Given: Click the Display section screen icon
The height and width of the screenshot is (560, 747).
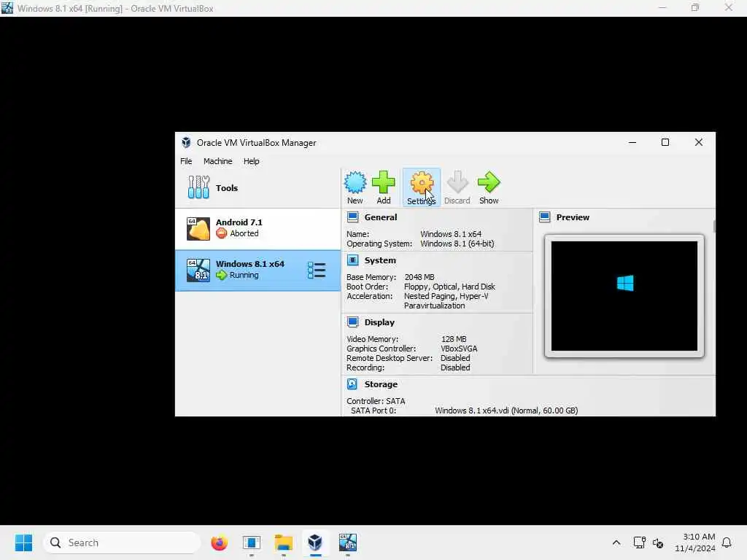Looking at the screenshot, I should (x=352, y=322).
